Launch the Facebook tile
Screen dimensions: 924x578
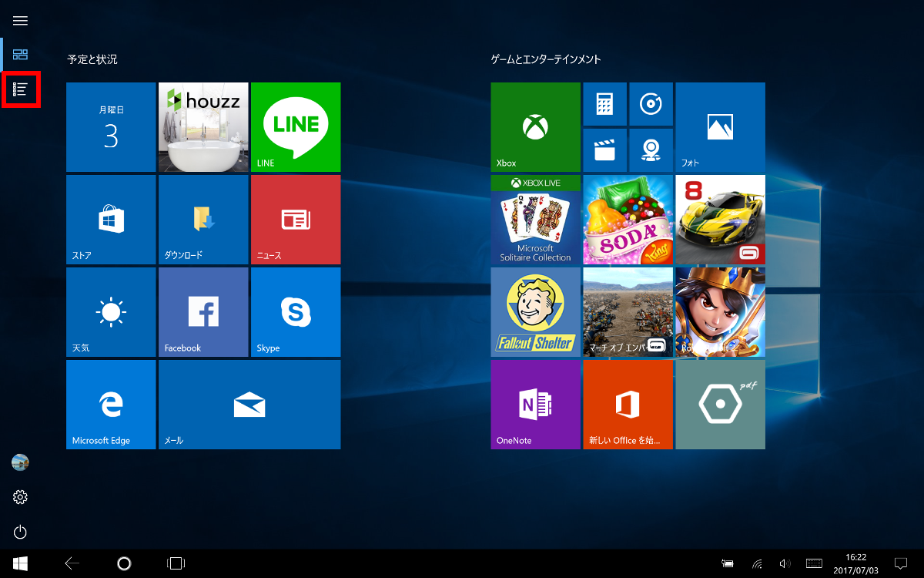point(203,312)
